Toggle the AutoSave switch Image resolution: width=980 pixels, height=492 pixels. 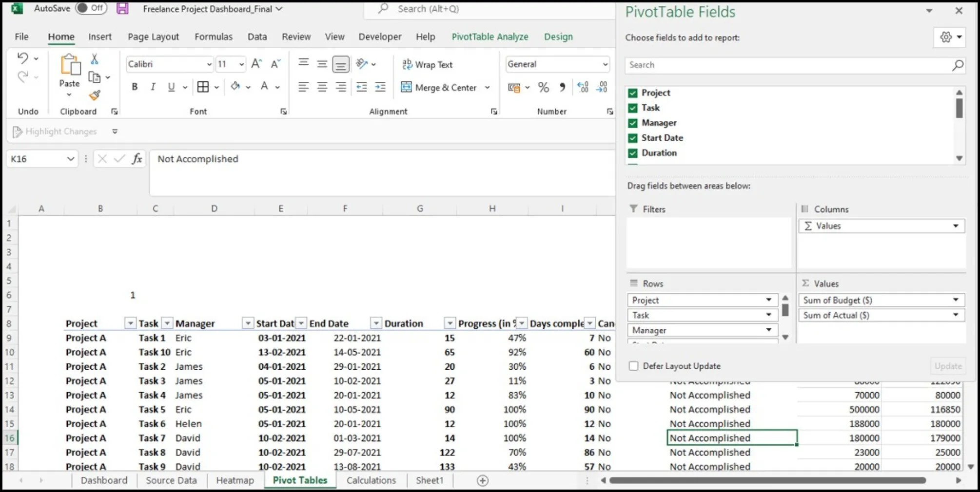[x=91, y=8]
